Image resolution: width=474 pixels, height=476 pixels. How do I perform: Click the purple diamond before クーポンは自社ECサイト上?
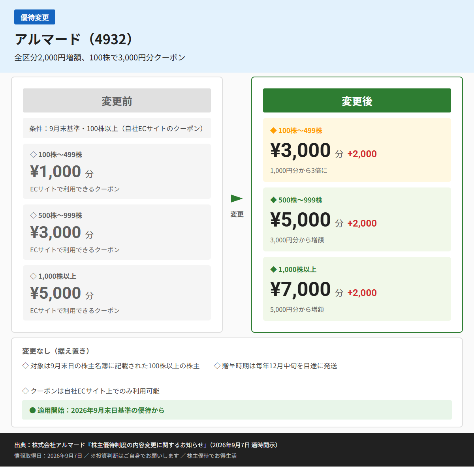pos(25,391)
